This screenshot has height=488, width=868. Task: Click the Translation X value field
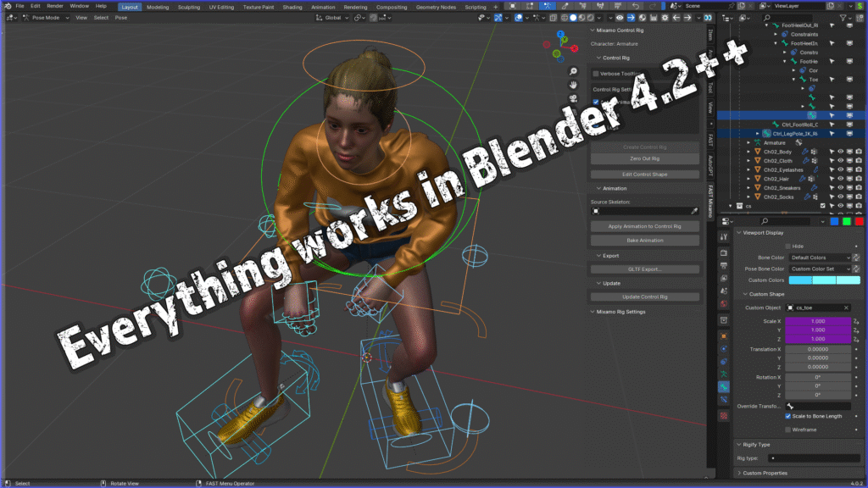[x=818, y=350]
